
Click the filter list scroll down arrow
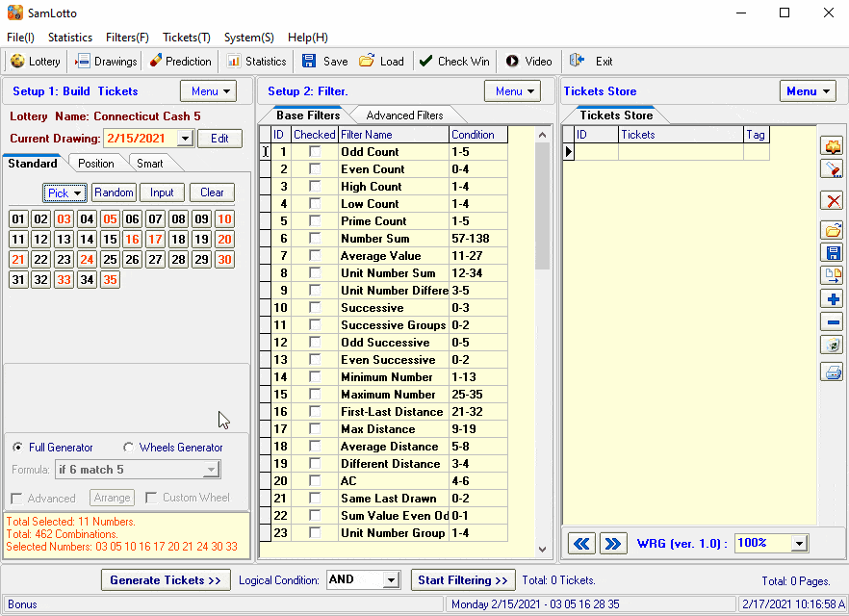(x=542, y=549)
